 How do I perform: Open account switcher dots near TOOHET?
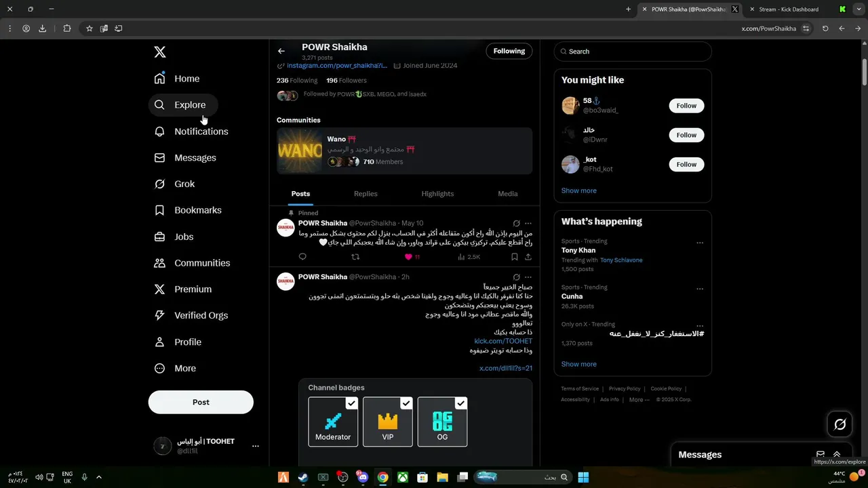click(256, 446)
